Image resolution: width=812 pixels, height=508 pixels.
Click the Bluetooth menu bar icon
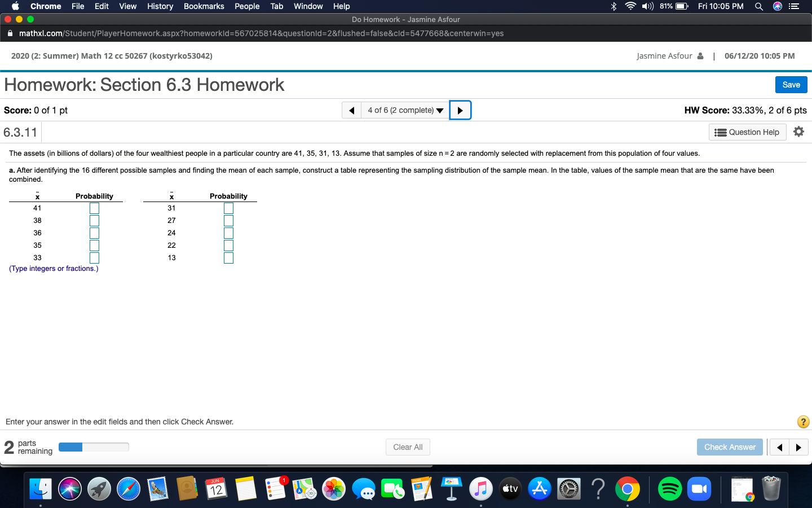614,6
